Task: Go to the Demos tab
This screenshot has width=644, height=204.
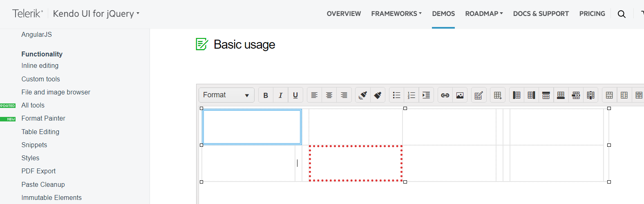Action: 443,13
